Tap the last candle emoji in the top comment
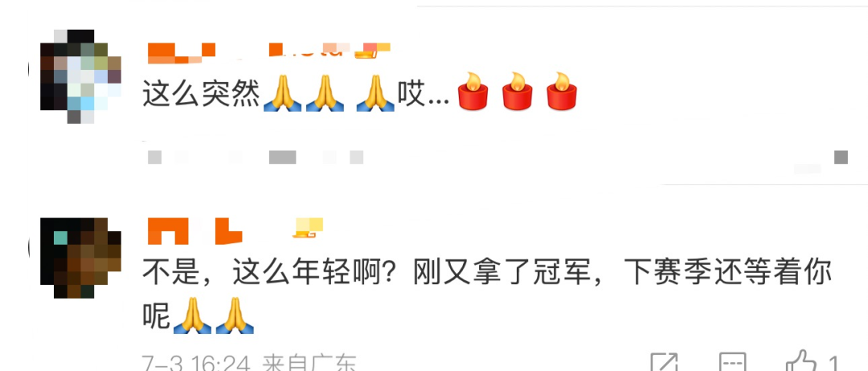Screen dimensions: 868x371 (x=561, y=92)
